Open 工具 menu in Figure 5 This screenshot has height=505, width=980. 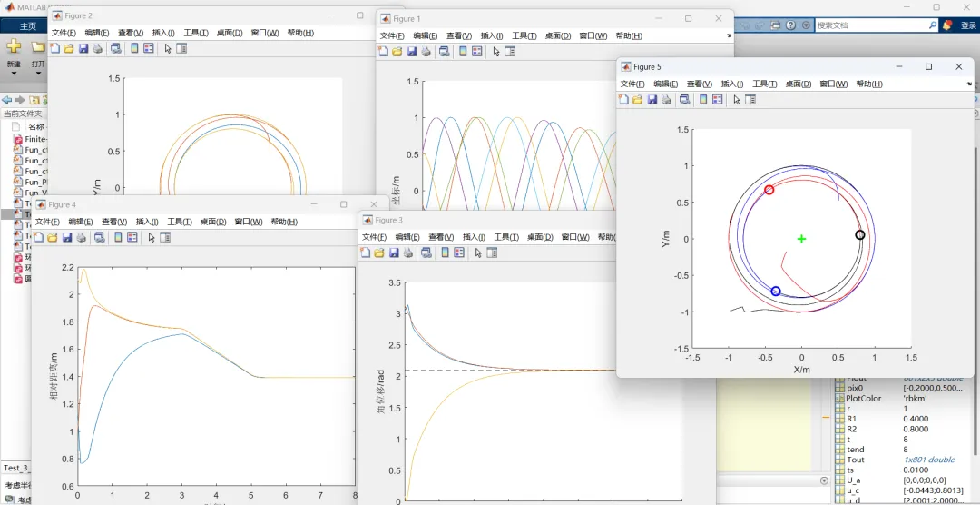tap(764, 84)
